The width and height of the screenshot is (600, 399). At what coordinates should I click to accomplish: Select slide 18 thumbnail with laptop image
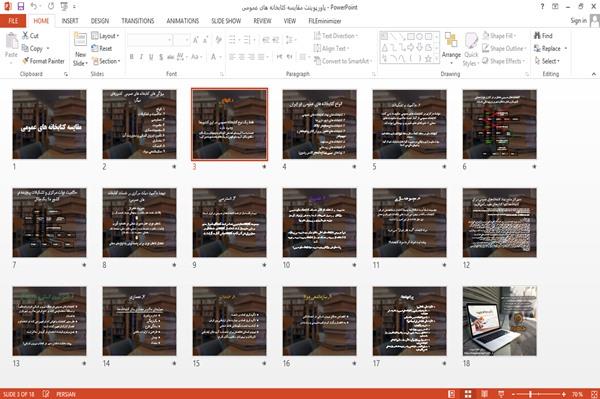click(499, 321)
